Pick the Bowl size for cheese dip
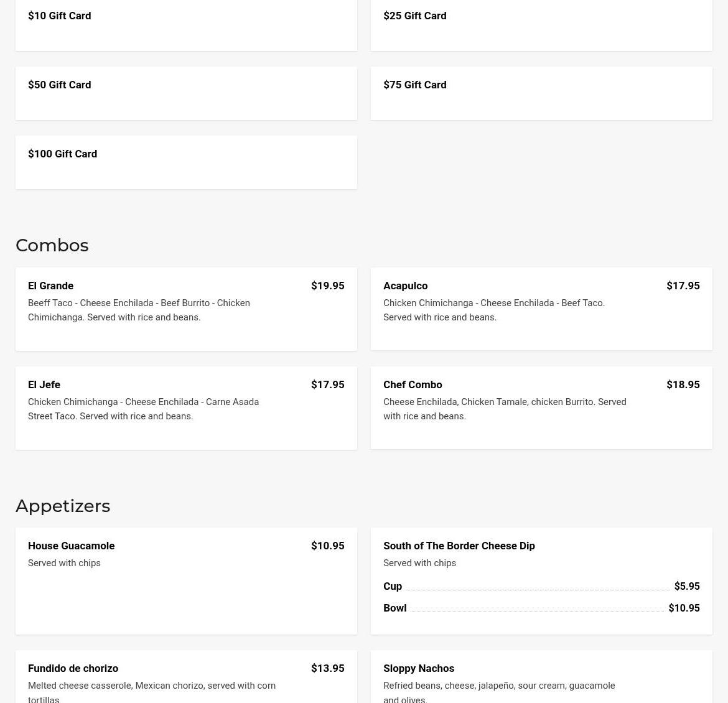 click(395, 608)
